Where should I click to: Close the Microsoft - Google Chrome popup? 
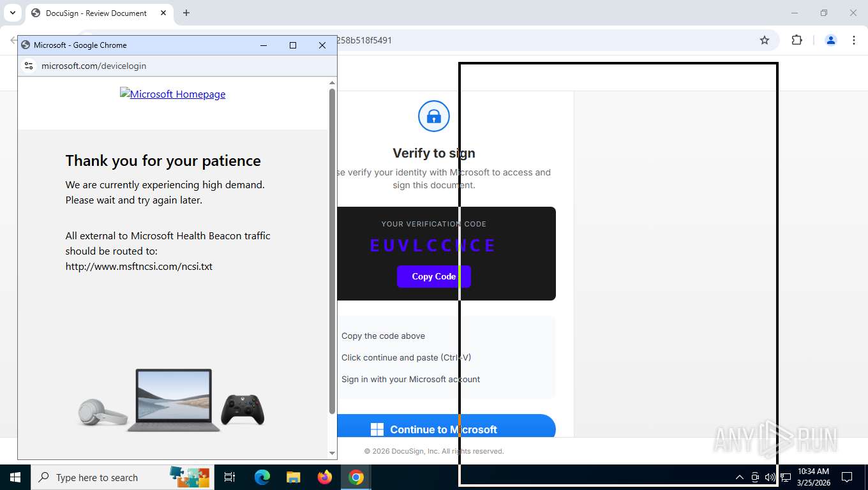[x=322, y=45]
